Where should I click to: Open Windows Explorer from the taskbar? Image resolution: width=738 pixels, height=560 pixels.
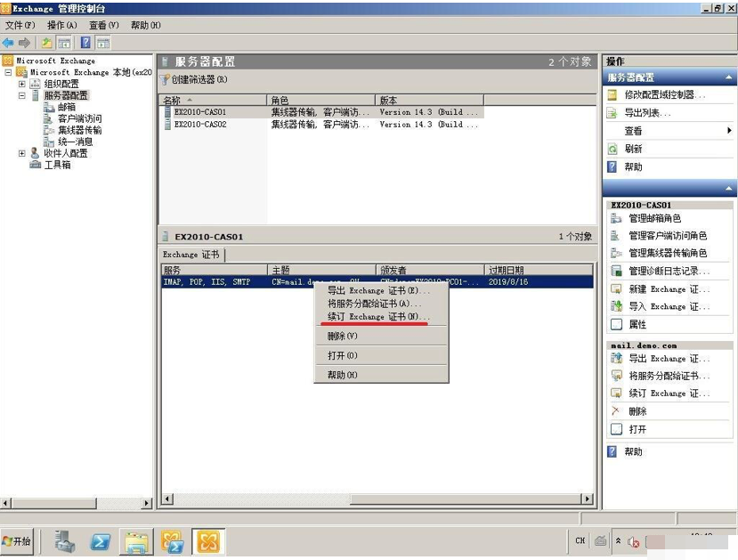tap(136, 541)
